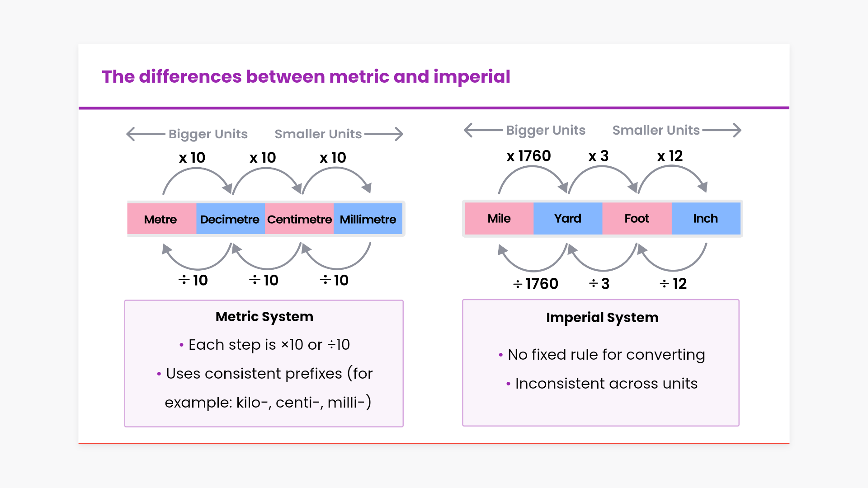Select the pink Centimetre box
Screen dimensions: 868x488
[299, 219]
